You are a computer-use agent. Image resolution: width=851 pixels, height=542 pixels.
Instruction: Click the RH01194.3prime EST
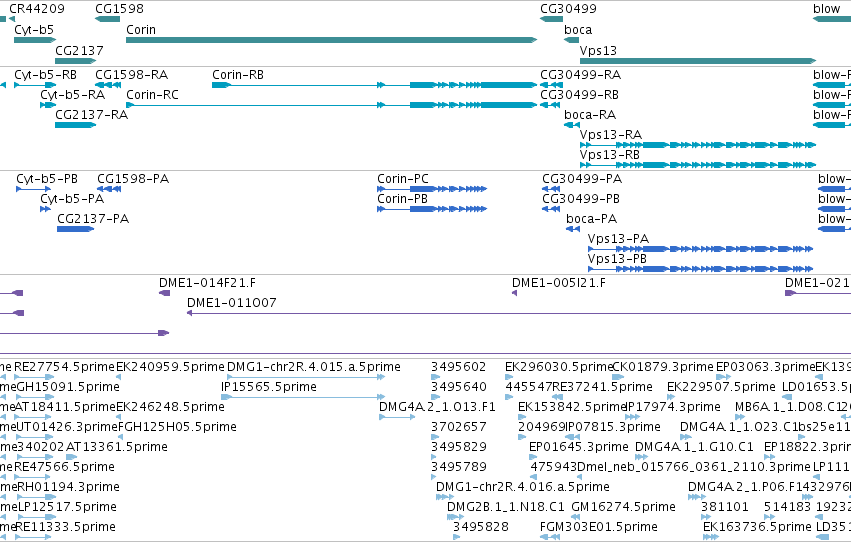pyautogui.click(x=35, y=497)
